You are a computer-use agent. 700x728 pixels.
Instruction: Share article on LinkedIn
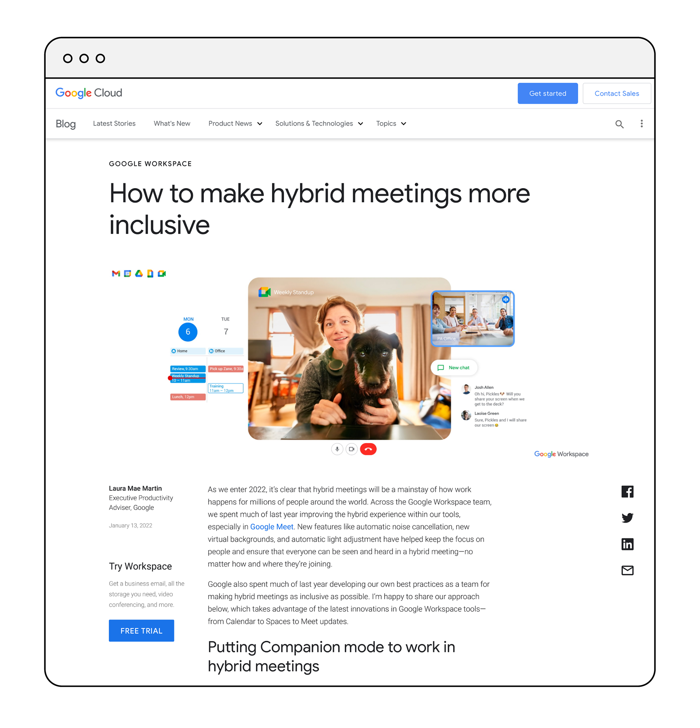[x=627, y=544]
